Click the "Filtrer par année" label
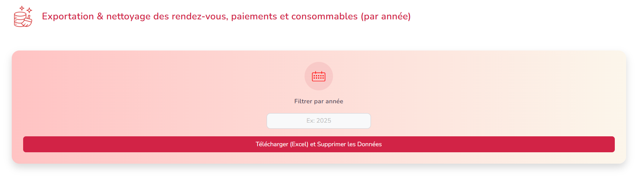 tap(319, 101)
